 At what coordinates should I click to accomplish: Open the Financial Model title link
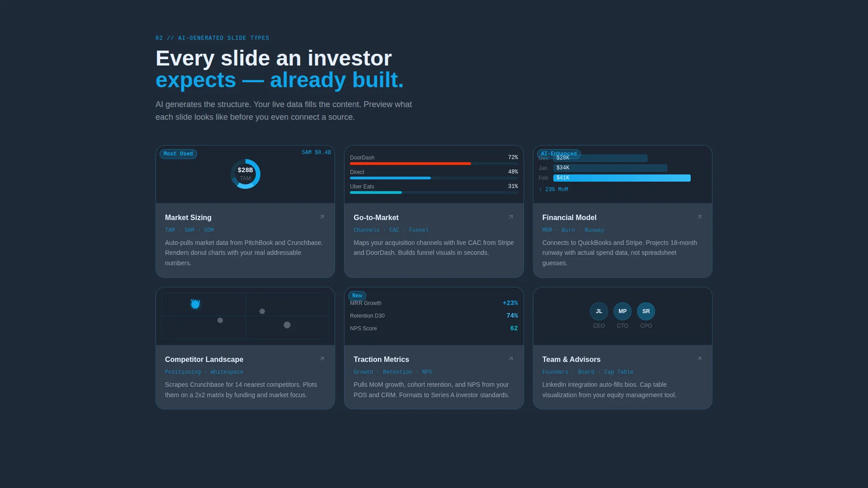(569, 217)
